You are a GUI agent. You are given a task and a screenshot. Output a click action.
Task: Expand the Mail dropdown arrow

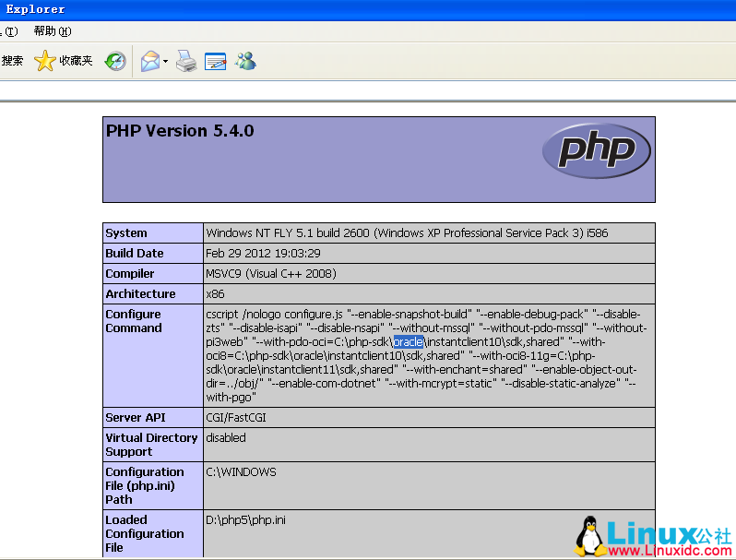pos(166,62)
